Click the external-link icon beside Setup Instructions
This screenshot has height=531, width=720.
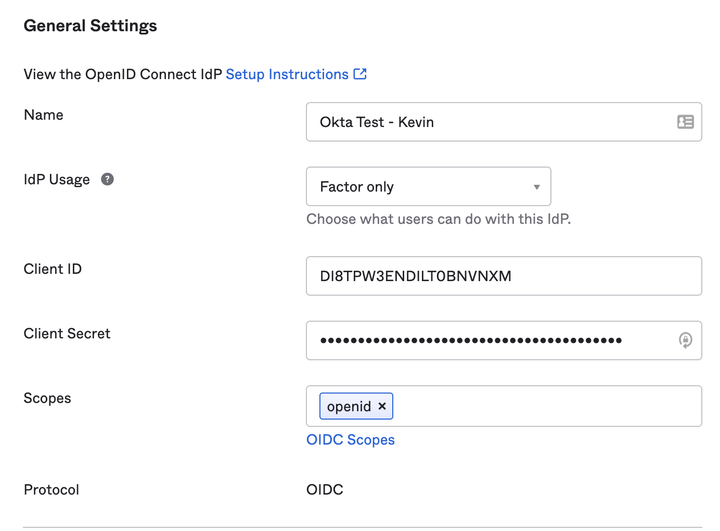(x=360, y=74)
